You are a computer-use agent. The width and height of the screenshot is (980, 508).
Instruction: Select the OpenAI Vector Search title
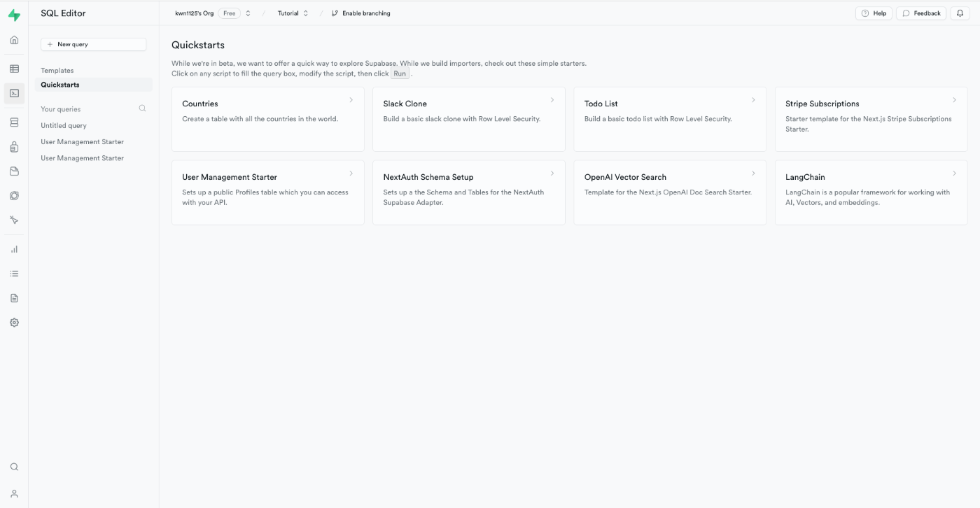625,177
